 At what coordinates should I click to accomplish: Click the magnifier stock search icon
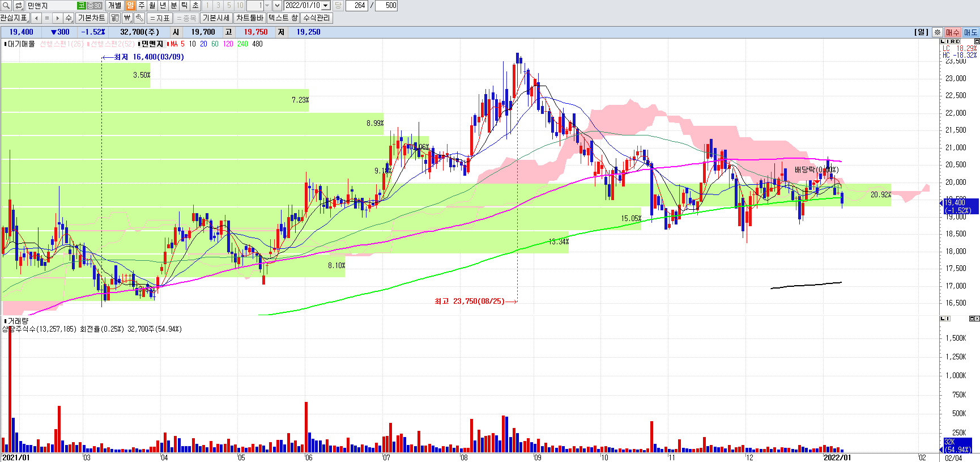6,6
